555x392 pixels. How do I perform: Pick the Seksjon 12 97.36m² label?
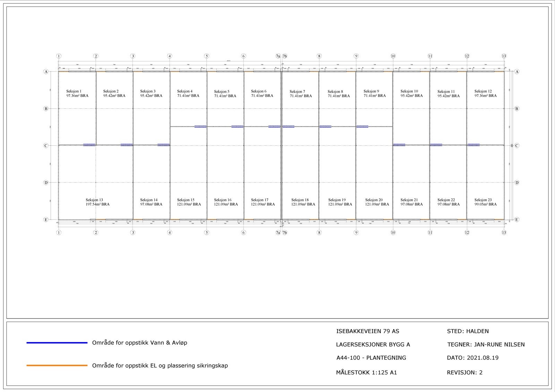point(486,93)
